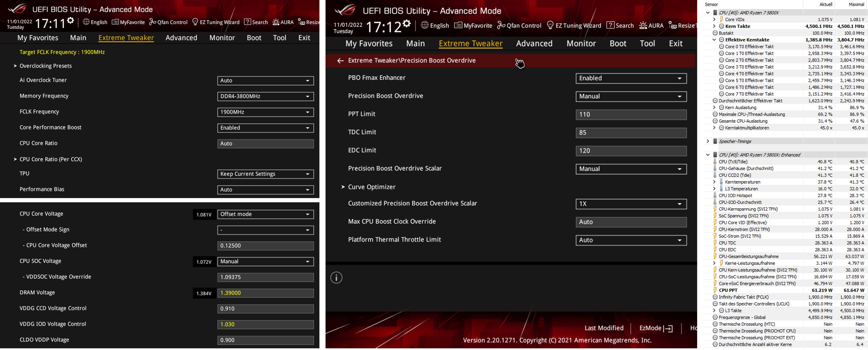The image size is (868, 350).
Task: Click the EDC Limit field showing 120
Action: [x=631, y=151]
